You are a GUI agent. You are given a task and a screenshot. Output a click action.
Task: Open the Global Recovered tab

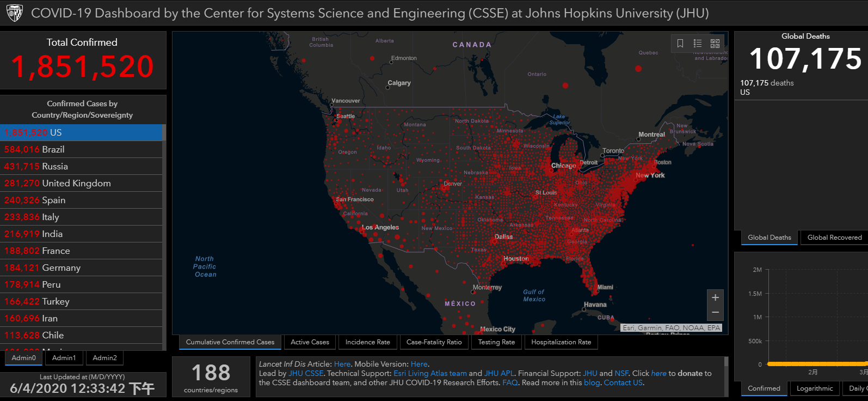[834, 238]
